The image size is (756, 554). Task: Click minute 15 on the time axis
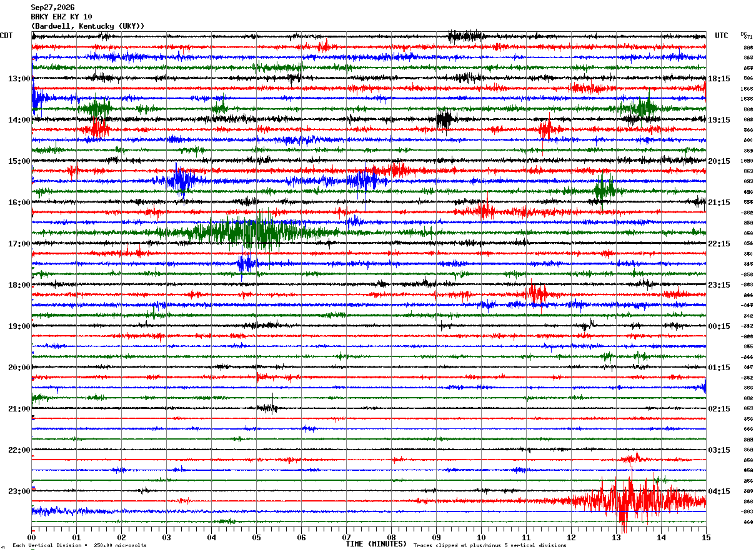point(706,537)
